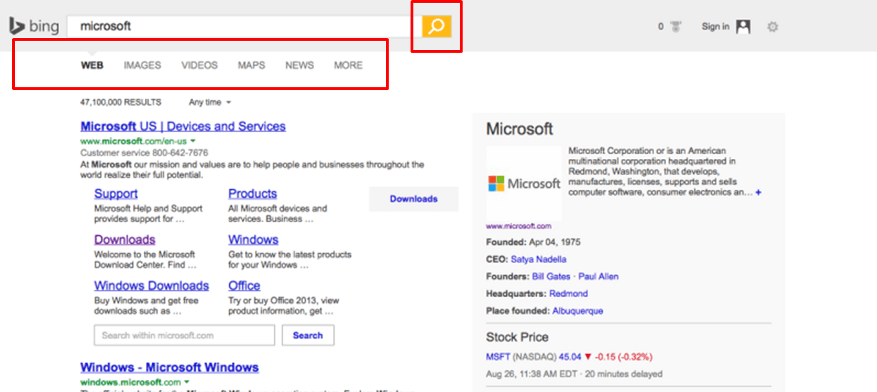This screenshot has height=392, width=877.
Task: Click the yellow search magnifier button
Action: (436, 26)
